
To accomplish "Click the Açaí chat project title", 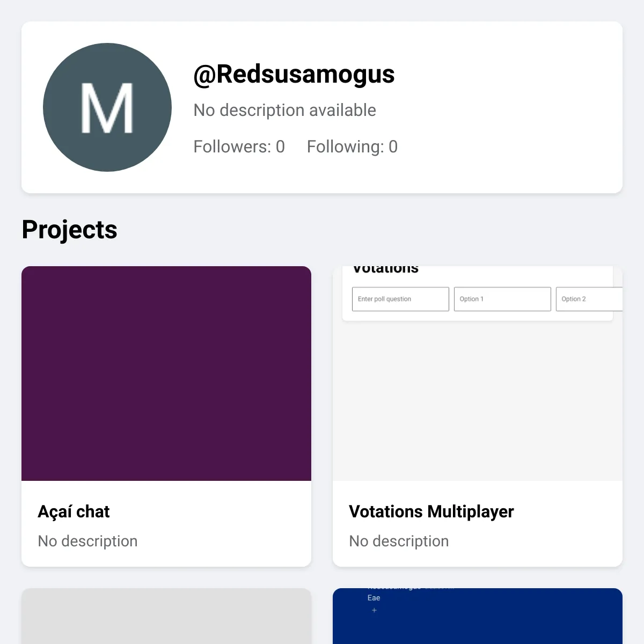I will (x=74, y=511).
